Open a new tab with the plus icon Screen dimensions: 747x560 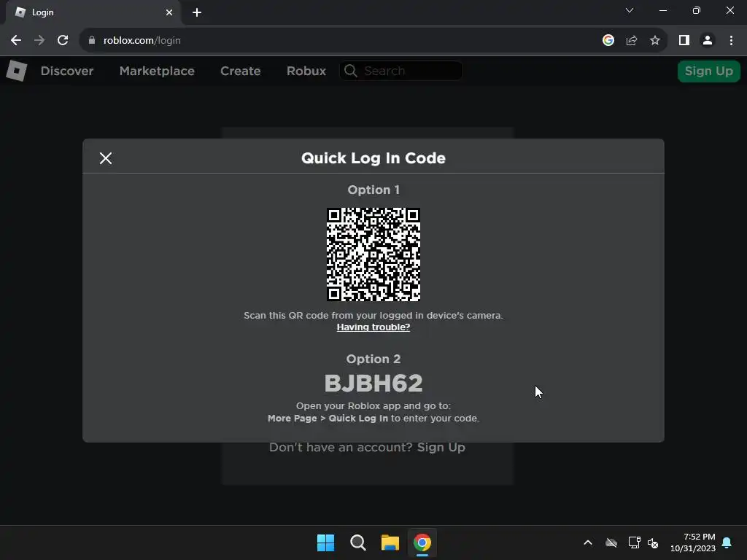coord(197,12)
